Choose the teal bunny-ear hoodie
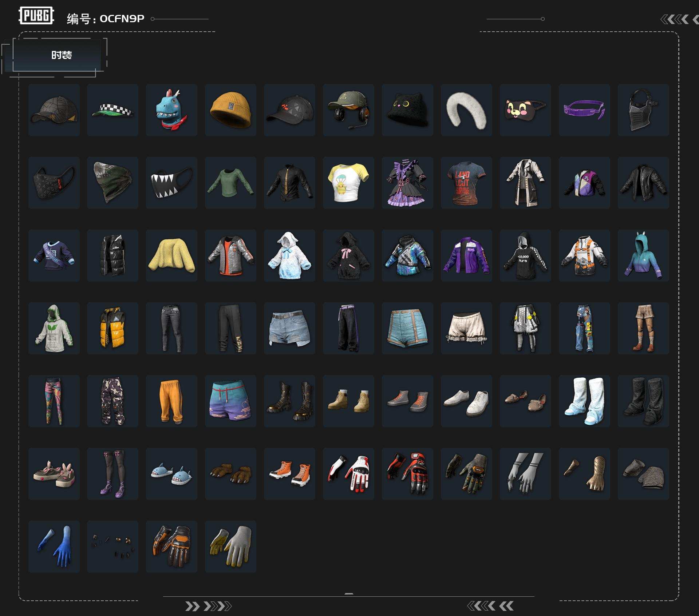Image resolution: width=699 pixels, height=616 pixels. click(643, 255)
